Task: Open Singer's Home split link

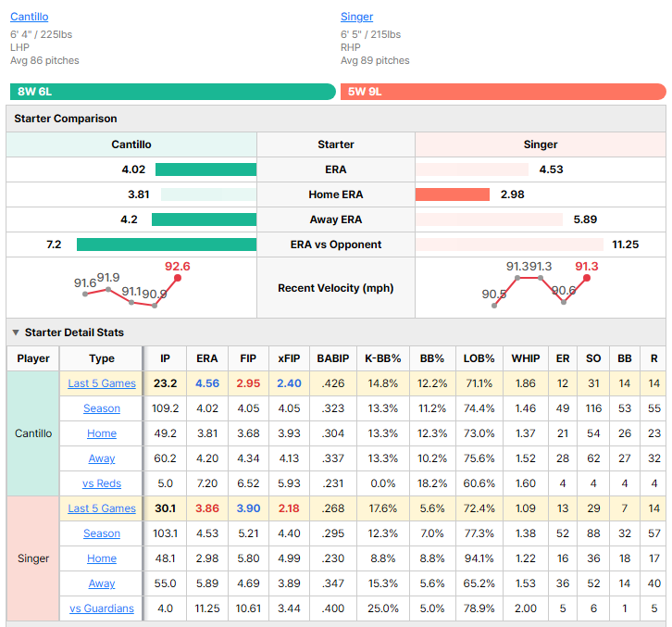Action: point(102,558)
